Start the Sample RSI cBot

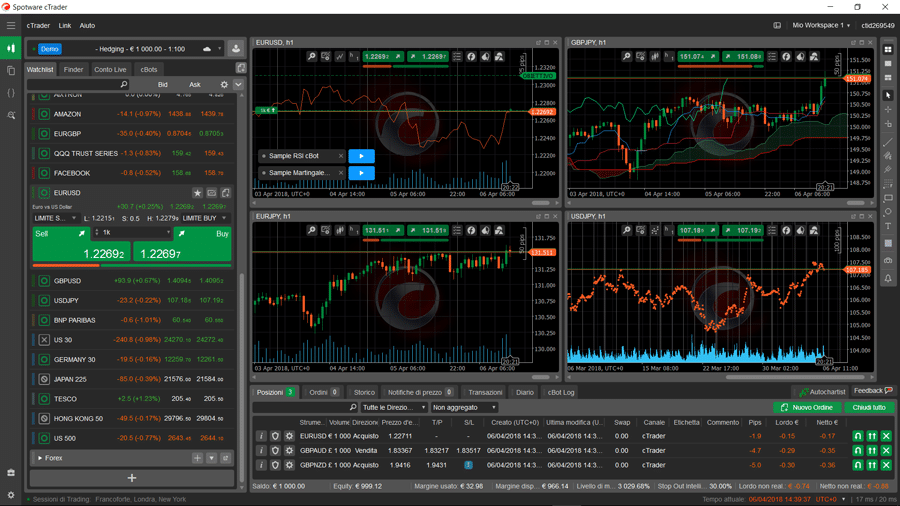(x=361, y=156)
